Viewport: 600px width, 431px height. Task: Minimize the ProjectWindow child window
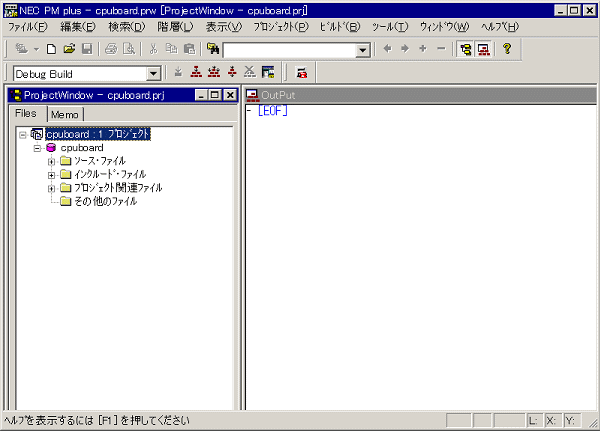tap(201, 95)
